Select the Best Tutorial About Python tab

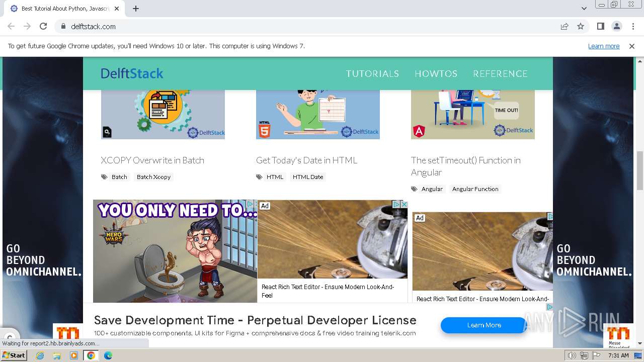[64, 9]
